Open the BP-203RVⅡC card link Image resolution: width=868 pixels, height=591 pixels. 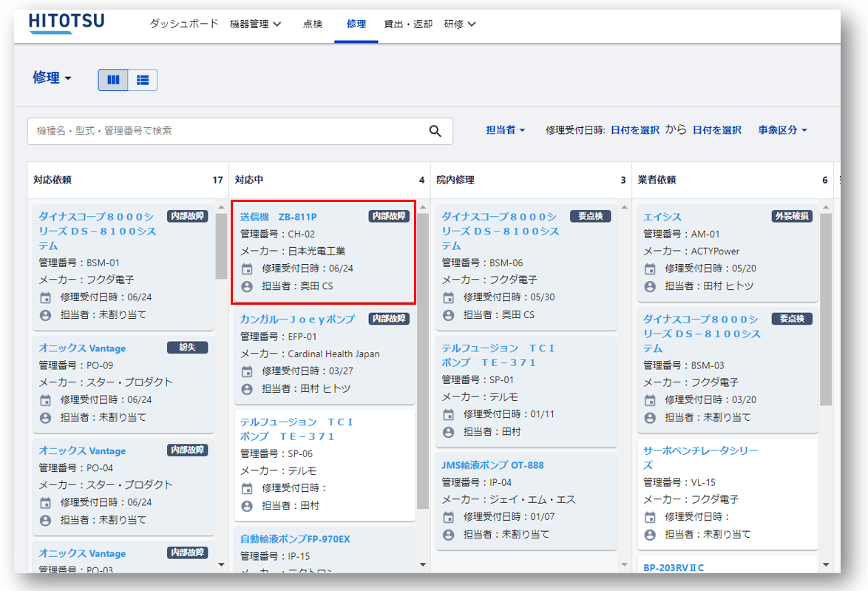pyautogui.click(x=673, y=567)
